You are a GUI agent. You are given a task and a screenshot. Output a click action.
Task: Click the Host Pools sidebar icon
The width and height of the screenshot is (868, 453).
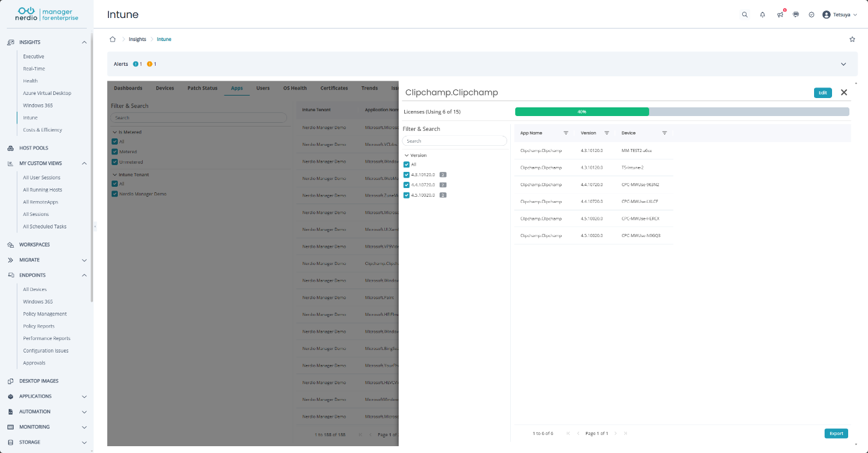pos(11,148)
